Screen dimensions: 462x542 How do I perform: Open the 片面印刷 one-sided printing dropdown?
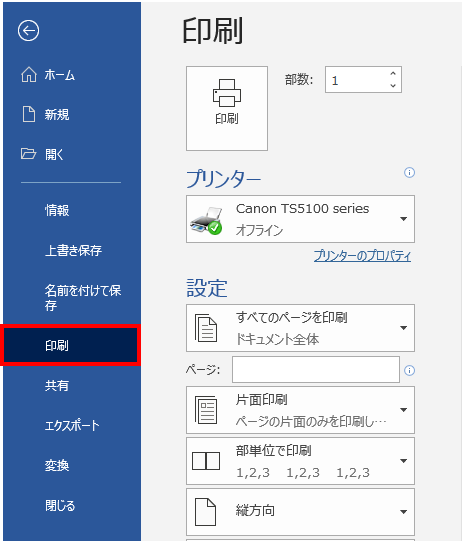[300, 410]
